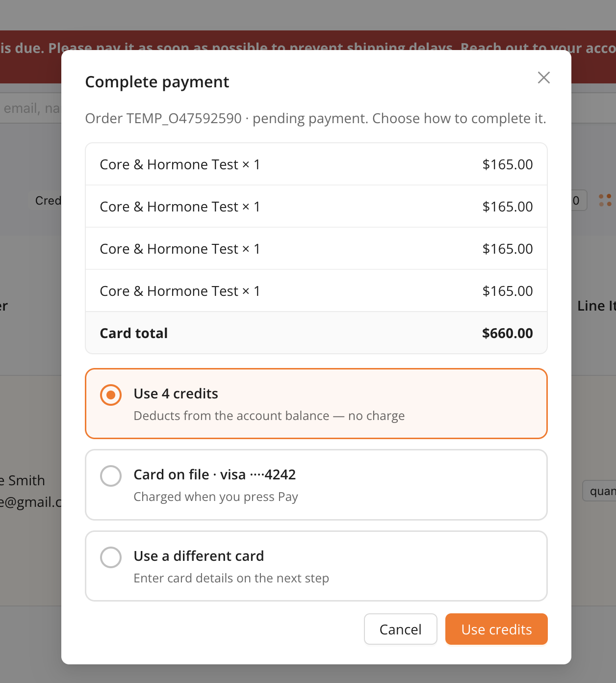616x683 pixels.
Task: Select the Use a different card radio
Action: [111, 557]
